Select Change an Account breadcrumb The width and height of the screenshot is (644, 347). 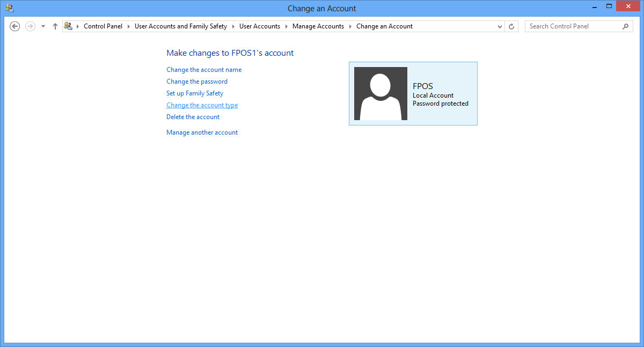click(x=384, y=26)
